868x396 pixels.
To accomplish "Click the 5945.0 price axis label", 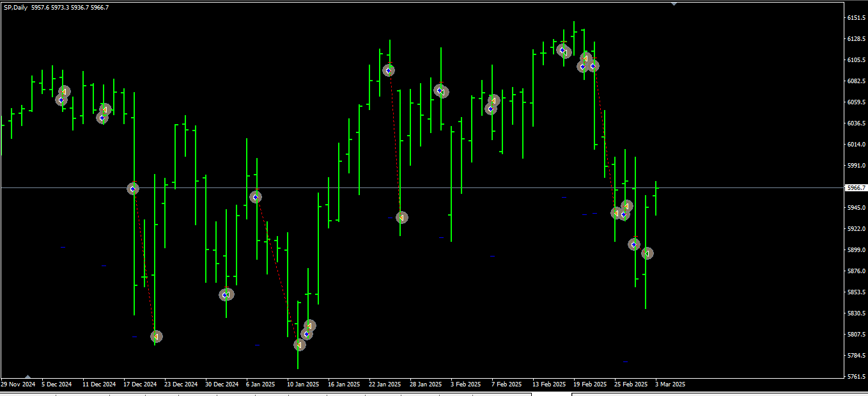I will click(856, 208).
